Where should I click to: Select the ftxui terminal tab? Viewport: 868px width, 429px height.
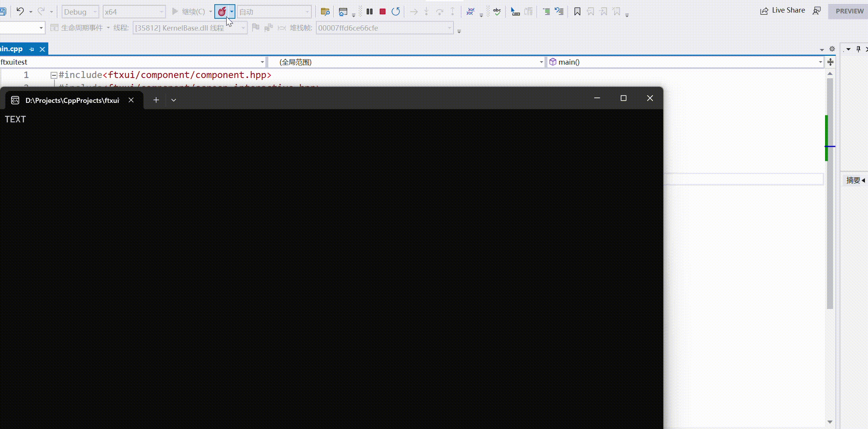point(72,100)
